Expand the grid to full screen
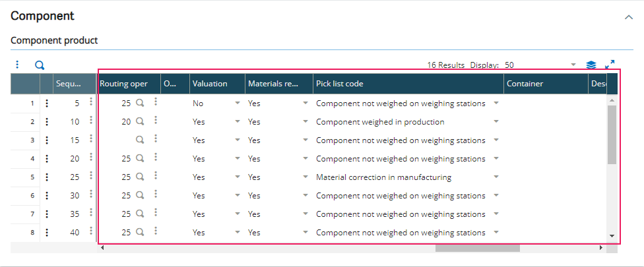This screenshot has height=267, width=644. coord(610,65)
